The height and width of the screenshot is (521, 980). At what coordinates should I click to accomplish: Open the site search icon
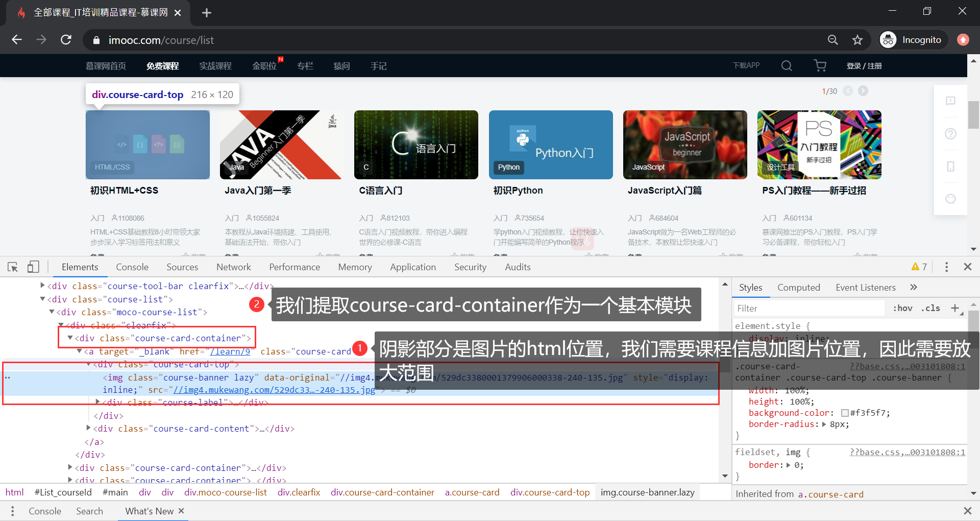787,65
